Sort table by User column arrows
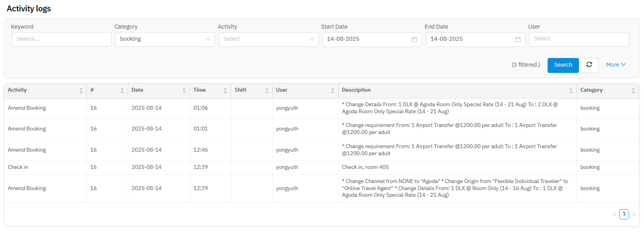 click(332, 91)
